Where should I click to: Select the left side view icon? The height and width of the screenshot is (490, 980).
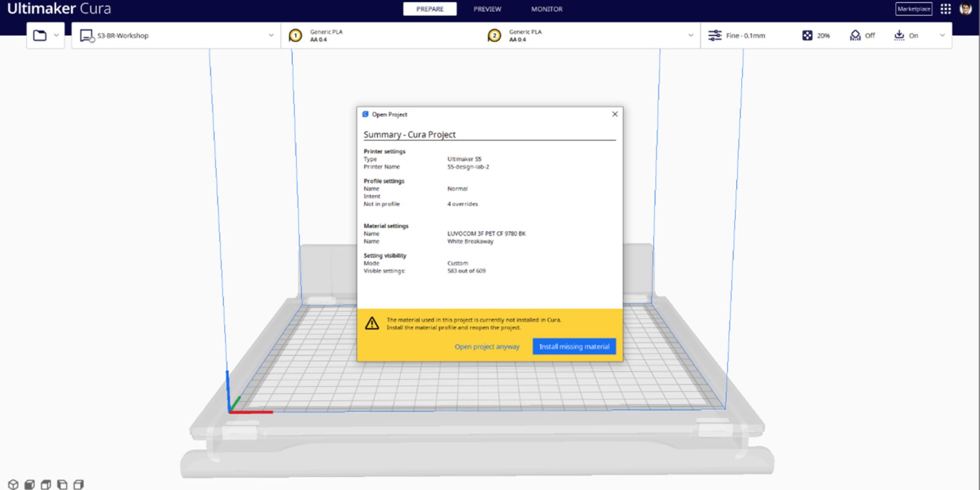62,484
